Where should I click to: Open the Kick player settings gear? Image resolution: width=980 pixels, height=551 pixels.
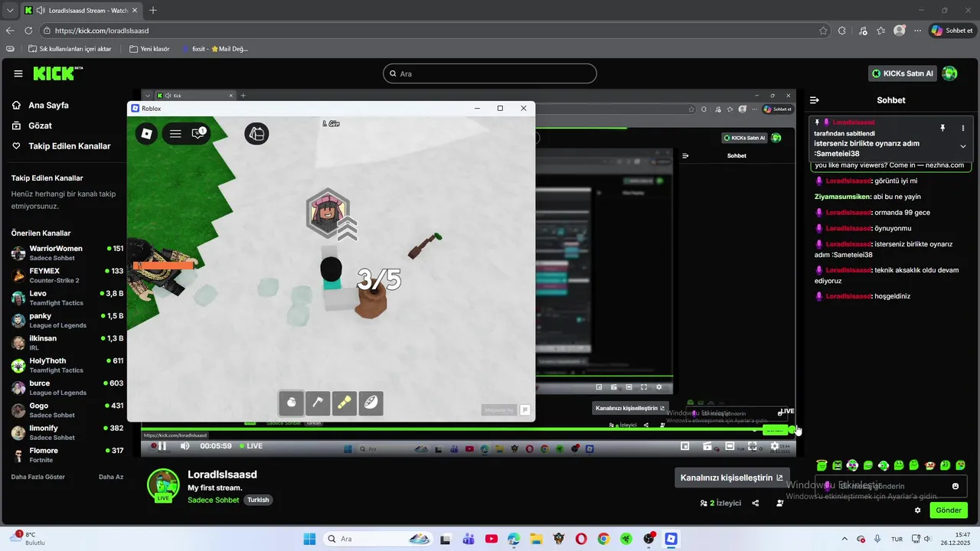tap(775, 446)
